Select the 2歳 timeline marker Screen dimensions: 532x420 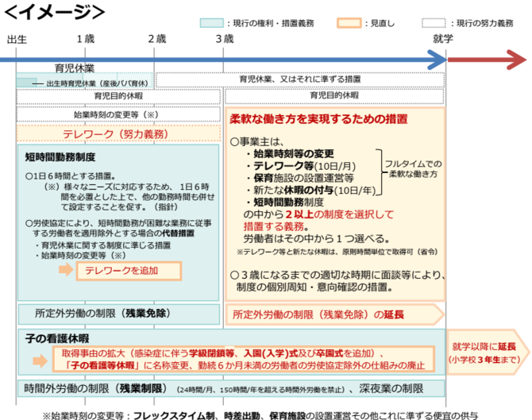(x=156, y=39)
